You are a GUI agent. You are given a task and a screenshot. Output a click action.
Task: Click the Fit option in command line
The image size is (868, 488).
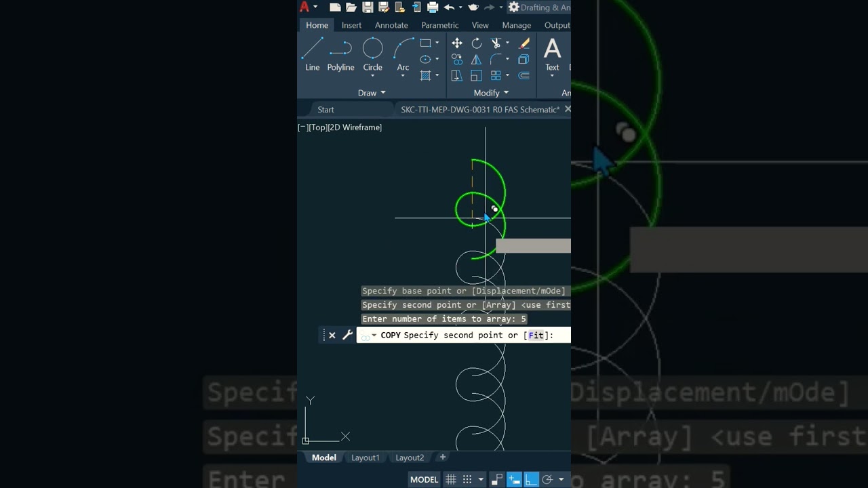[536, 335]
